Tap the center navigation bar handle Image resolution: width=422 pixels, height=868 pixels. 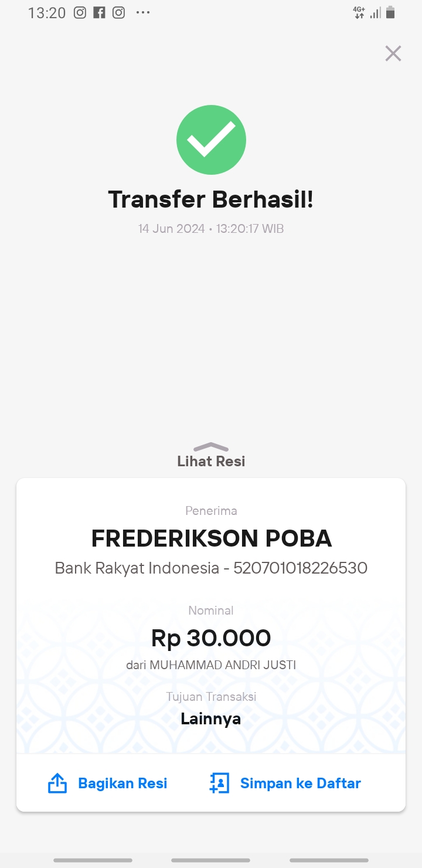point(211,860)
